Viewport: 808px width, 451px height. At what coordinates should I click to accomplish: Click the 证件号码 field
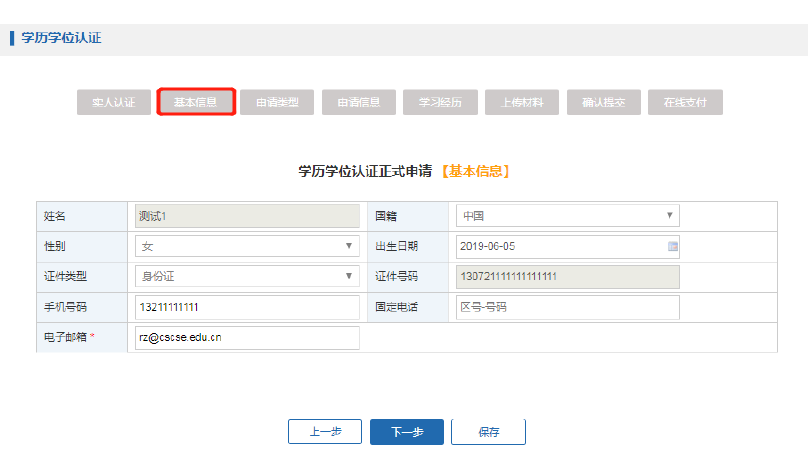tap(567, 276)
